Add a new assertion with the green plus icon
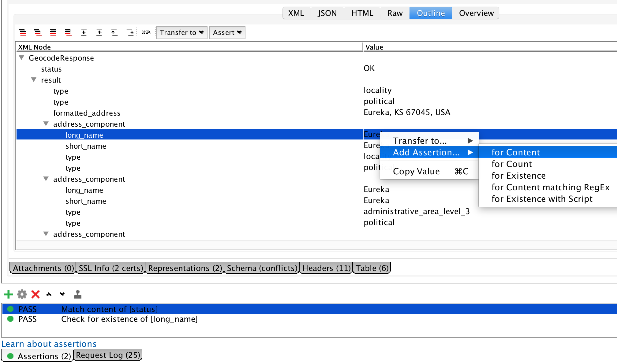The image size is (617, 364). tap(8, 294)
